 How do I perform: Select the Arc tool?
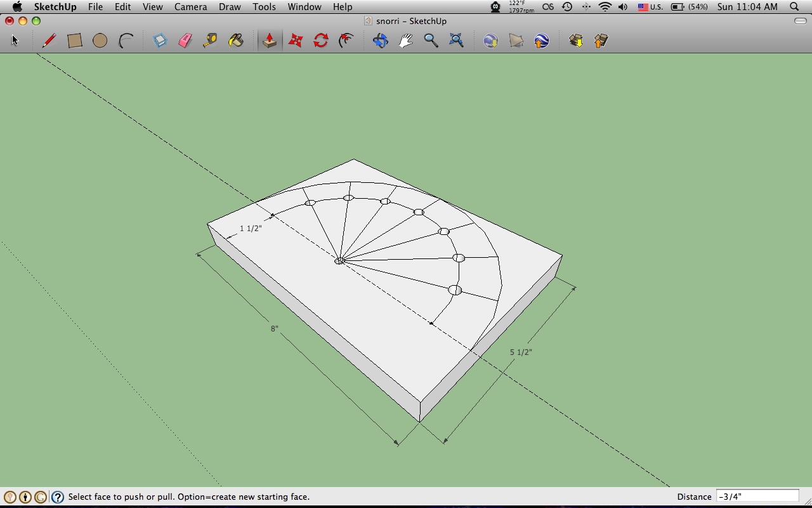(126, 41)
